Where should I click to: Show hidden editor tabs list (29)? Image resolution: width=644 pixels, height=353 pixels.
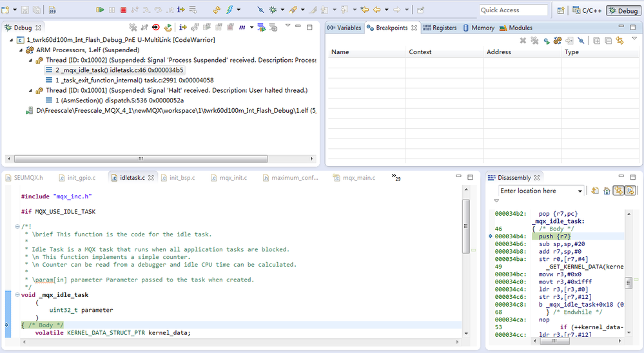[396, 177]
